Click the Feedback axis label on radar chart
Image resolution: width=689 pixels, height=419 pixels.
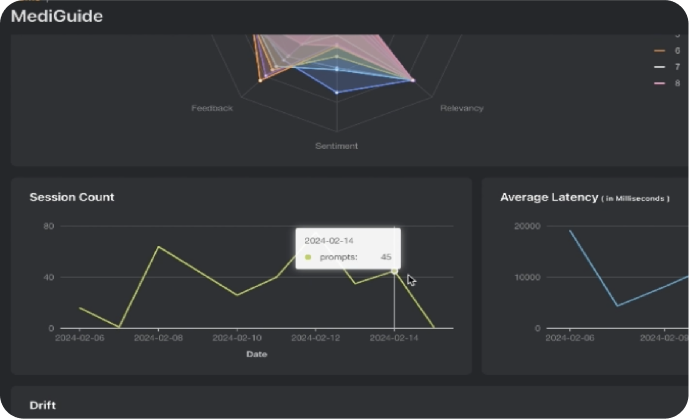pyautogui.click(x=212, y=108)
